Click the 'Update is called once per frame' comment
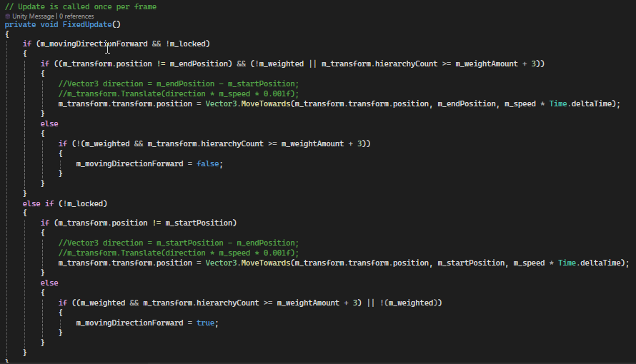Image resolution: width=636 pixels, height=364 pixels. click(81, 6)
